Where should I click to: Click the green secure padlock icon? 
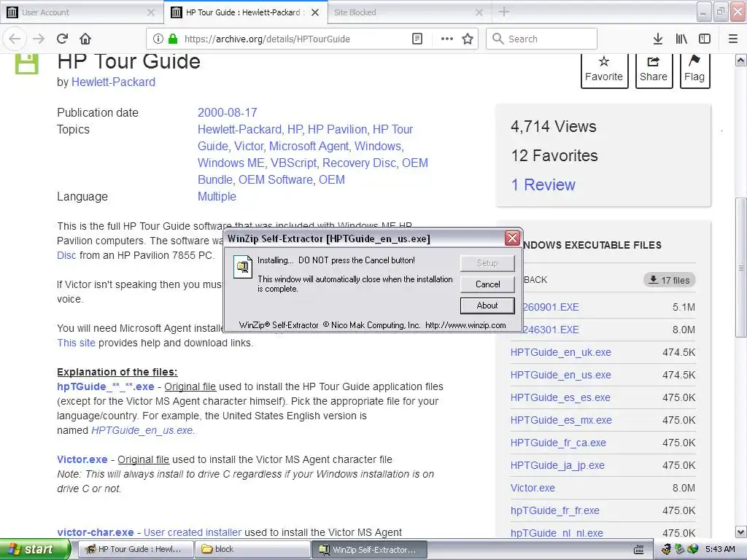point(172,39)
